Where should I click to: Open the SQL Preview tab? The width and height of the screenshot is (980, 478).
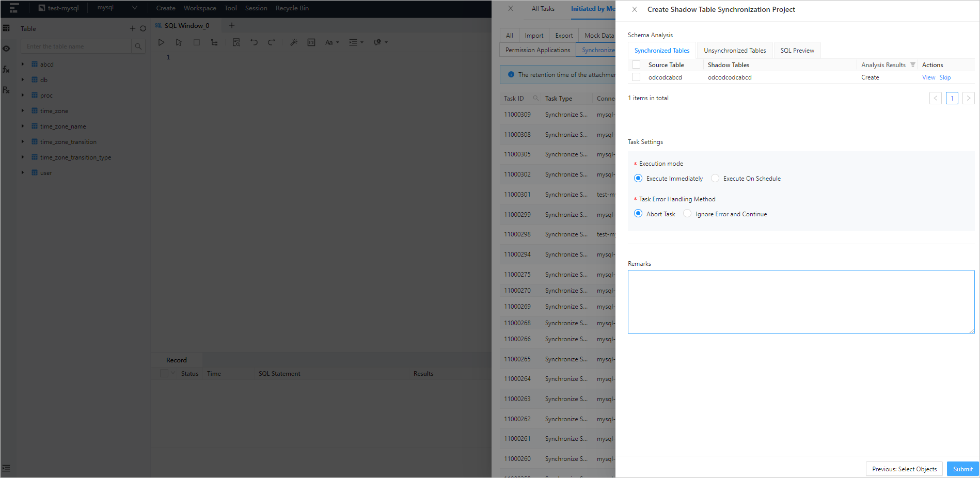point(797,51)
